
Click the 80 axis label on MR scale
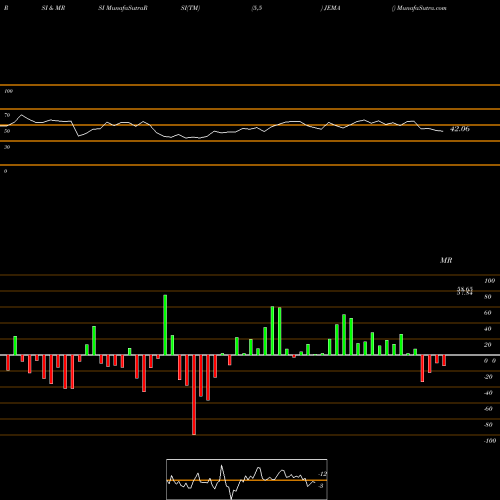coord(488,297)
